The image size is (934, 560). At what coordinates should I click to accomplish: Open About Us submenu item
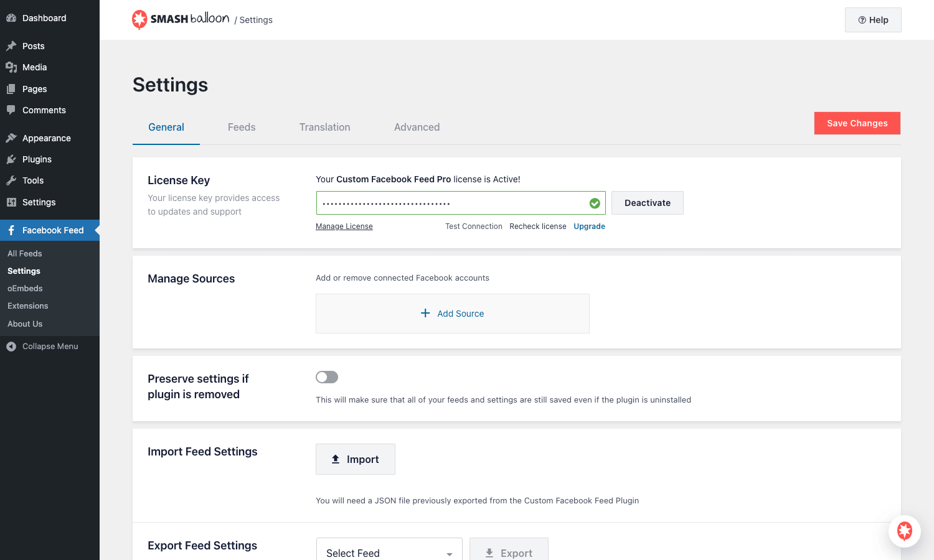click(25, 324)
